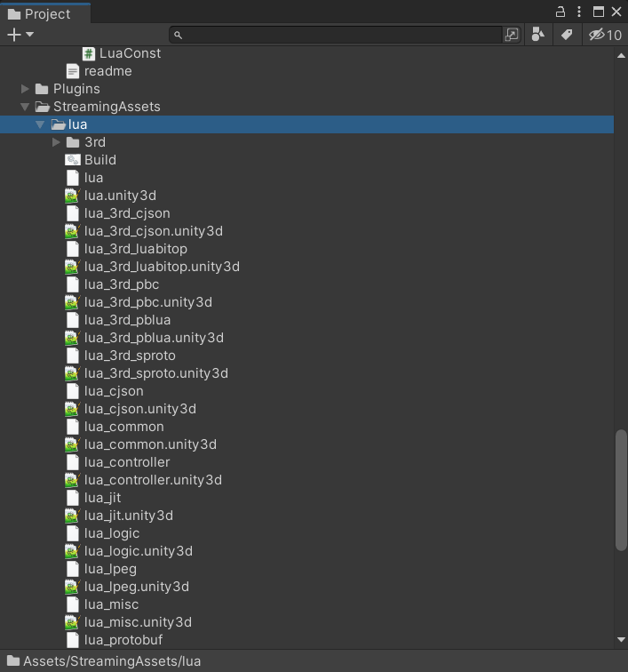Screen dimensions: 628x672
Task: Open search in new window icon
Action: point(512,35)
